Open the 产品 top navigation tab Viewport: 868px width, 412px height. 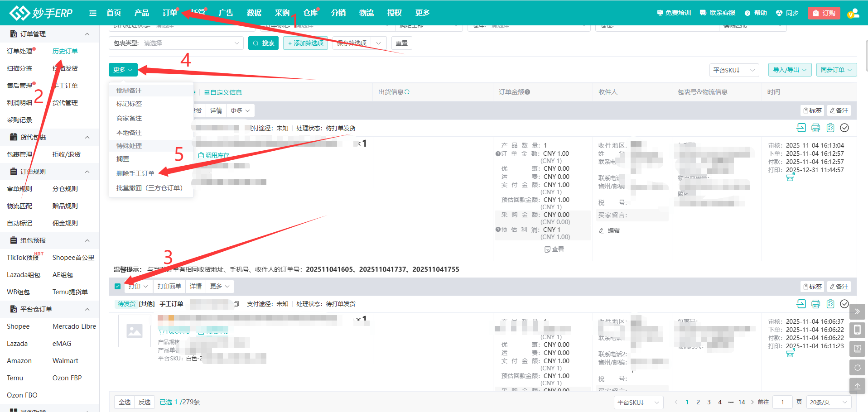142,13
